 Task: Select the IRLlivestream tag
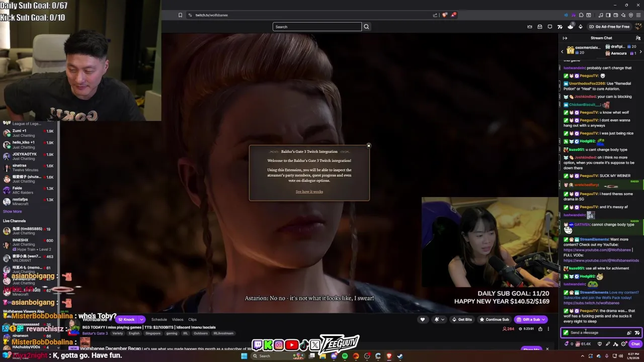pos(223,333)
